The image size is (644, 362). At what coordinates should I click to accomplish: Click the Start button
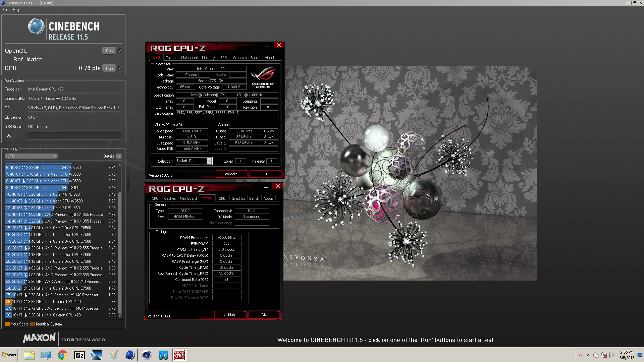pyautogui.click(x=9, y=355)
